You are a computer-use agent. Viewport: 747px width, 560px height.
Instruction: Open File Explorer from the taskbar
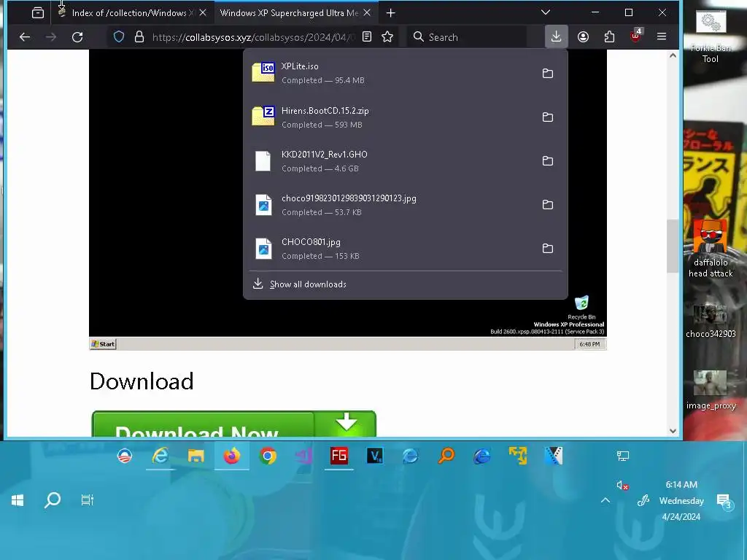[x=196, y=456]
